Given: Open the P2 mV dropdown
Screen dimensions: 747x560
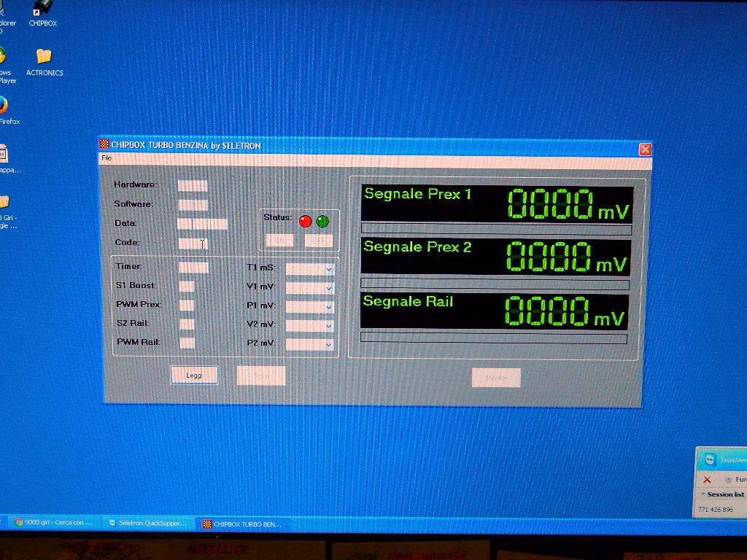Looking at the screenshot, I should pyautogui.click(x=309, y=344).
